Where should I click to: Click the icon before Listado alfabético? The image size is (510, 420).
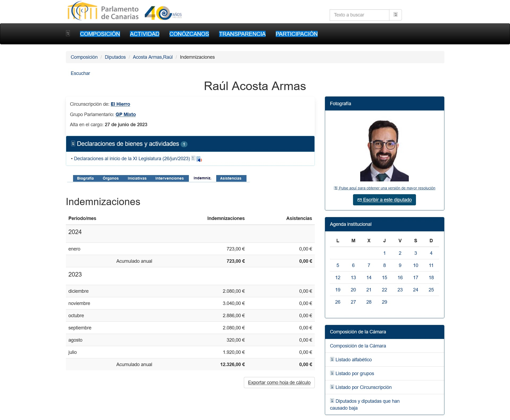coord(332,359)
